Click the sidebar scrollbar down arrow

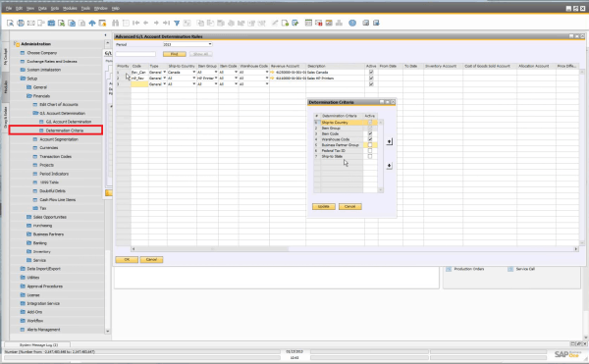[x=108, y=331]
